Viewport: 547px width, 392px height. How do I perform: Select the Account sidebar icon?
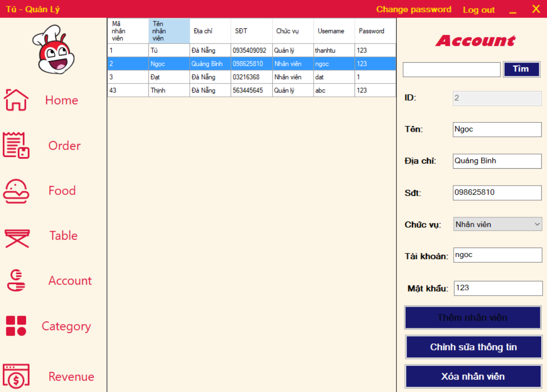[17, 281]
